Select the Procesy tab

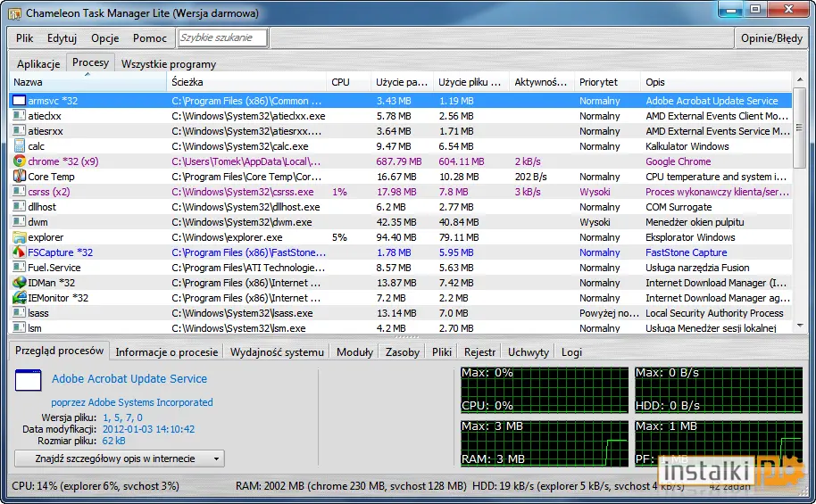point(90,62)
